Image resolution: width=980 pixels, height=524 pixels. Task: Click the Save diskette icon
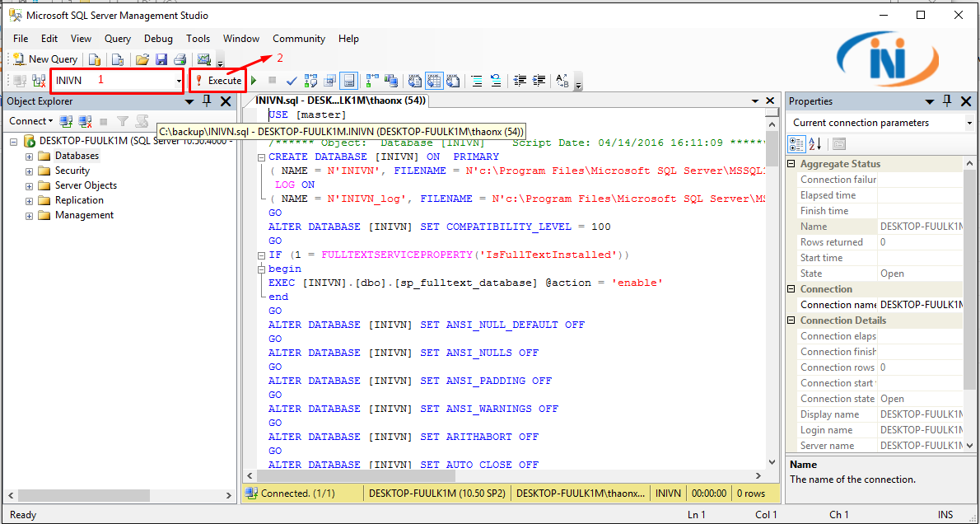click(161, 59)
